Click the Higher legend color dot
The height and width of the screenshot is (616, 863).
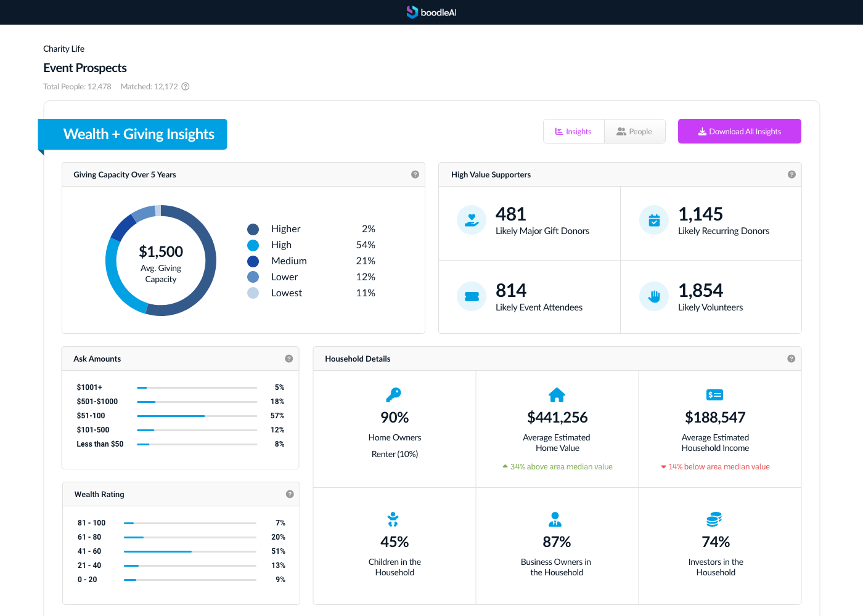[253, 229]
